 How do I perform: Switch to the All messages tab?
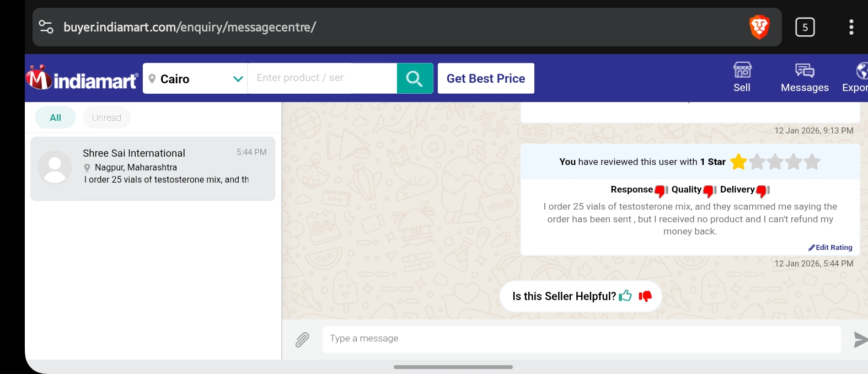pyautogui.click(x=55, y=117)
